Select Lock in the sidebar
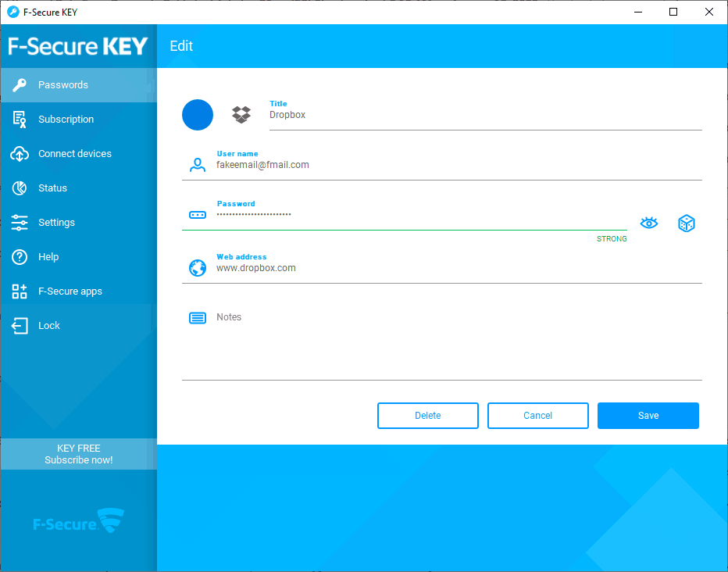This screenshot has height=572, width=728. click(78, 326)
